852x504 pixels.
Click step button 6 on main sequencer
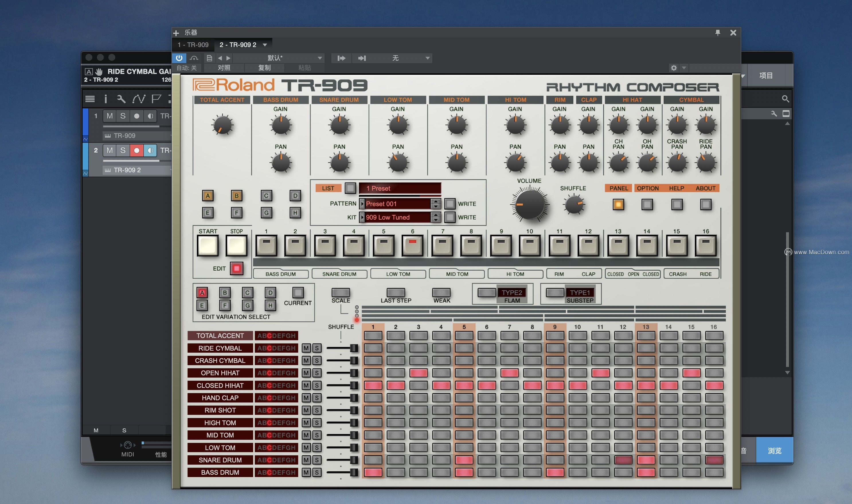click(x=412, y=245)
